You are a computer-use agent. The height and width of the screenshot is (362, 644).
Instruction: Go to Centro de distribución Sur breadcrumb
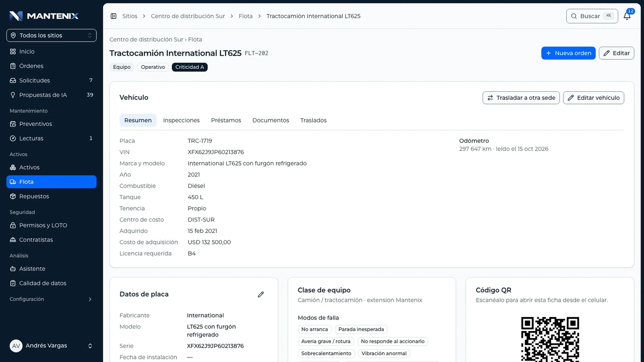pos(188,16)
